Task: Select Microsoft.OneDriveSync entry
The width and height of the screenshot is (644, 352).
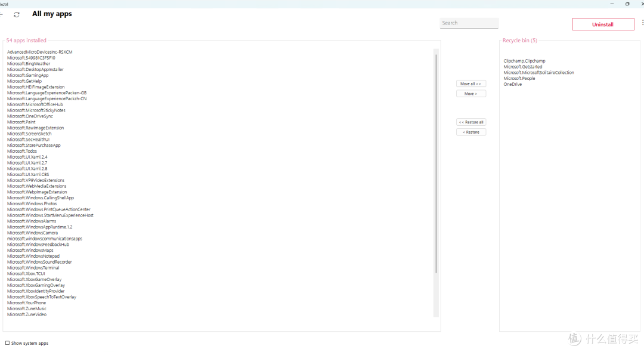Action: tap(30, 116)
